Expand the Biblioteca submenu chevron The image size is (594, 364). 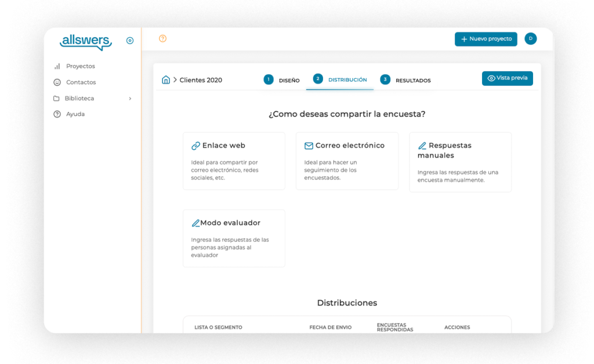(x=131, y=99)
